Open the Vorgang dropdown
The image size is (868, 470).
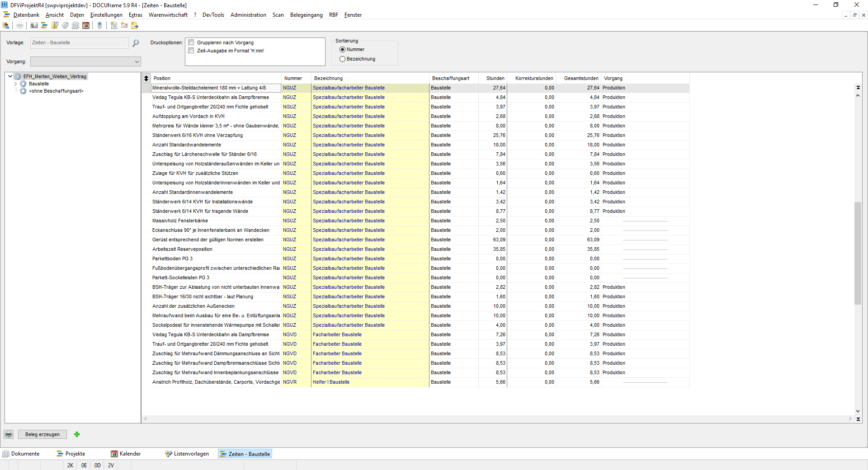[85, 61]
